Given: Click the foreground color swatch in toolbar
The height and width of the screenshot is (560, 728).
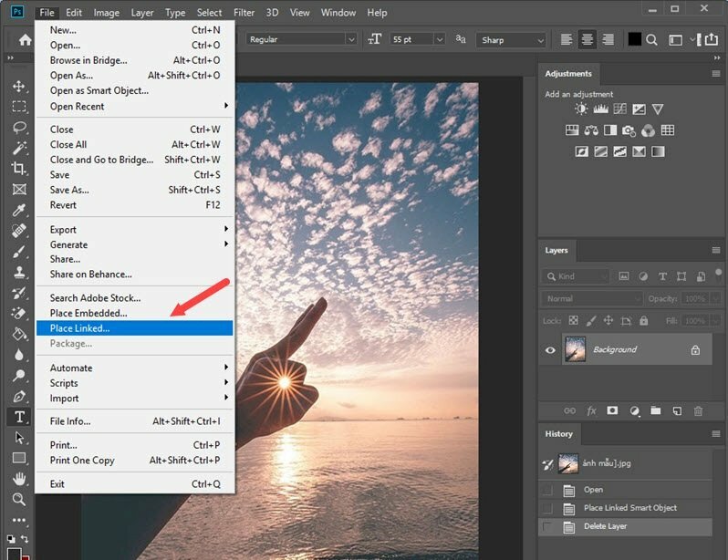Looking at the screenshot, I should tap(14, 554).
